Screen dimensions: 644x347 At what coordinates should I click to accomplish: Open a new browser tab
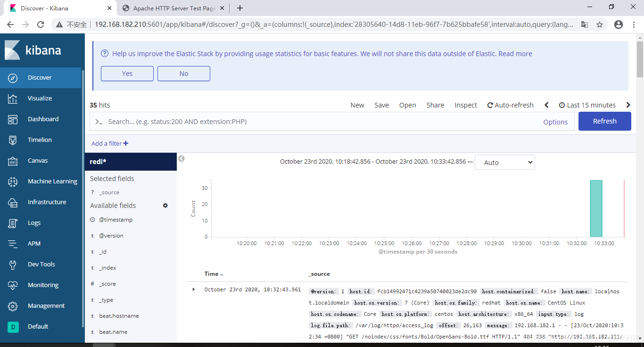(x=240, y=8)
